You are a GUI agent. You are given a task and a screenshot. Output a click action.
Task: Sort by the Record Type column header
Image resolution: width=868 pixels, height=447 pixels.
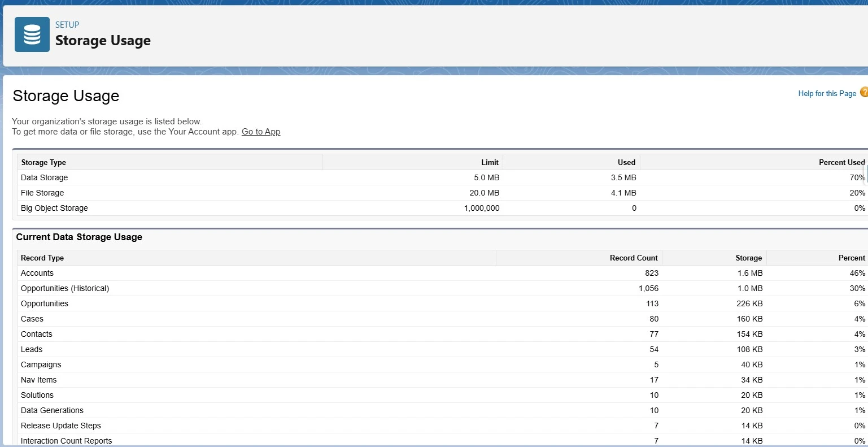[42, 258]
